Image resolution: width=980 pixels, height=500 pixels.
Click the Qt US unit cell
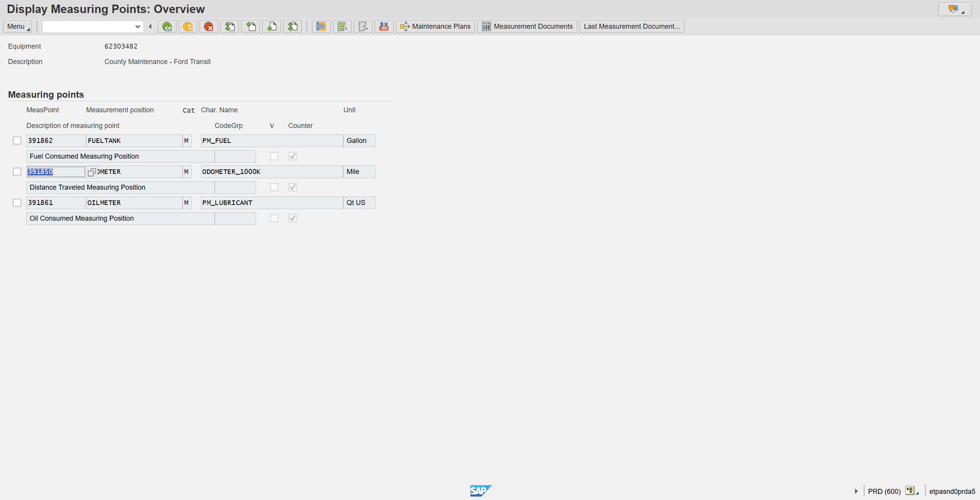(x=359, y=203)
